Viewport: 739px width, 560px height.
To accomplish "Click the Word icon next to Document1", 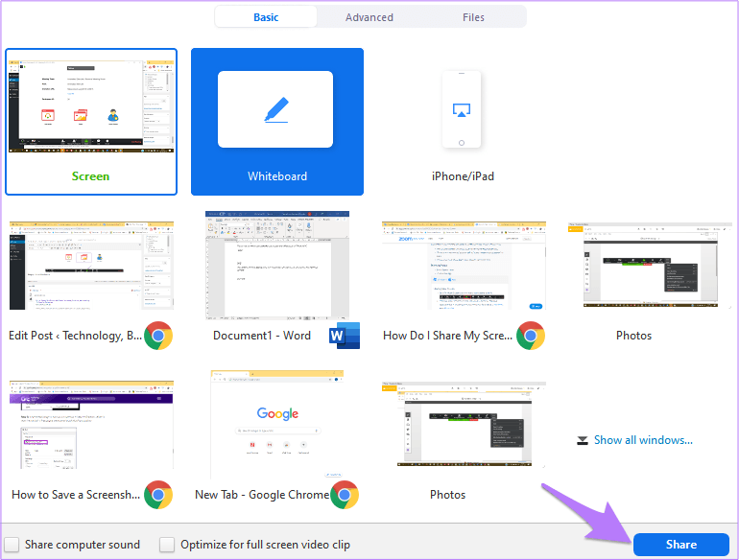I will 345,336.
